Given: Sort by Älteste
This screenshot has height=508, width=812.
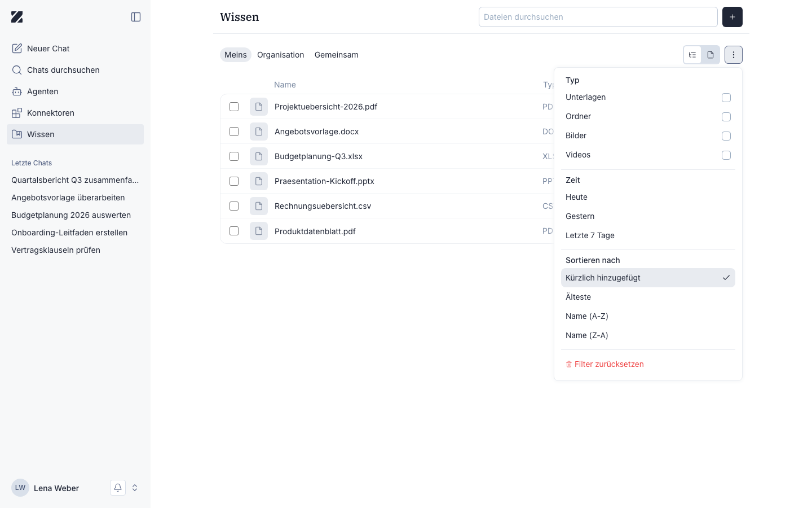Looking at the screenshot, I should (648, 297).
